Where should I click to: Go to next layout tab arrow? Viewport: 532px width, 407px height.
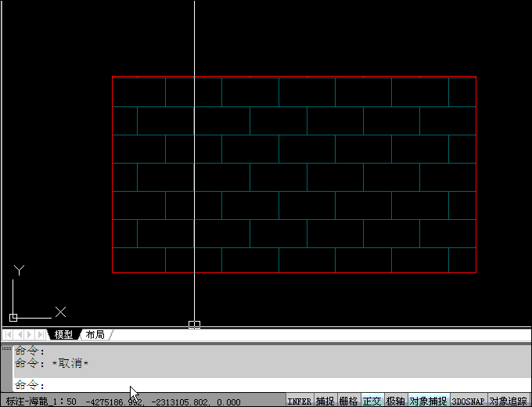pyautogui.click(x=30, y=335)
